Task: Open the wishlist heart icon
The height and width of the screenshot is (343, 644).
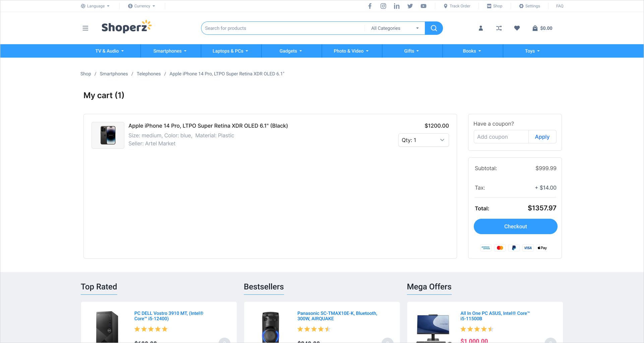Action: tap(517, 28)
